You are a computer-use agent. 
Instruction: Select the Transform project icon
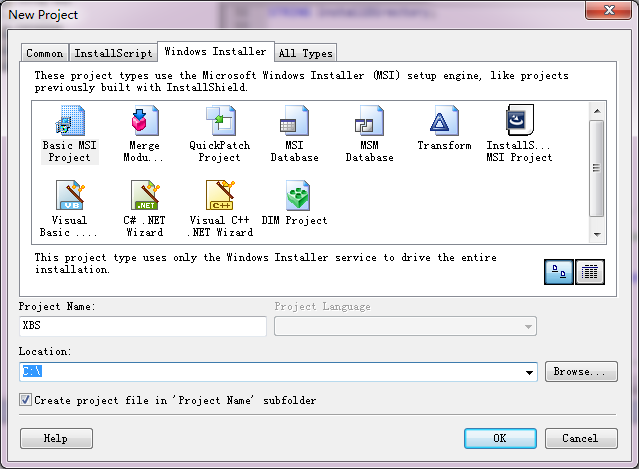[x=444, y=121]
